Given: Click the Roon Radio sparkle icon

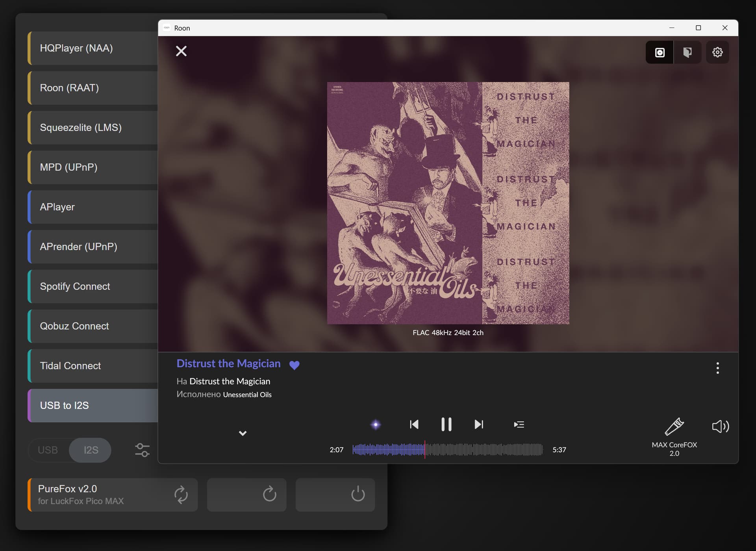Looking at the screenshot, I should (376, 424).
